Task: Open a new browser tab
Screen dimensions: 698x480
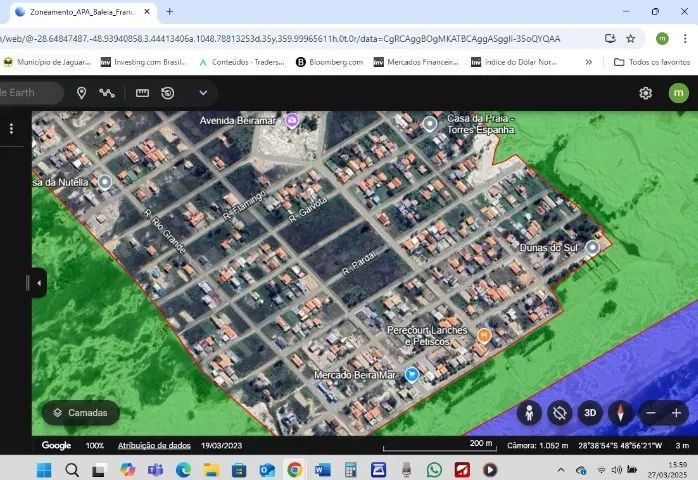Action: point(170,12)
